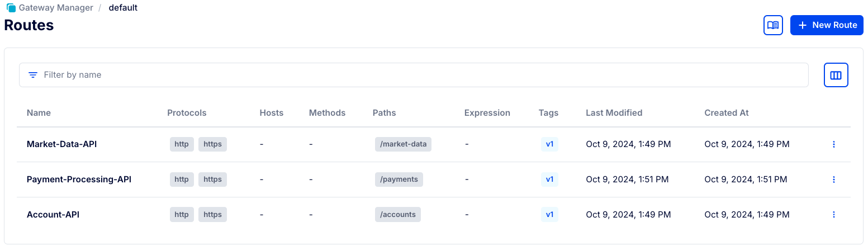
Task: Click the default breadcrumb item
Action: click(123, 8)
